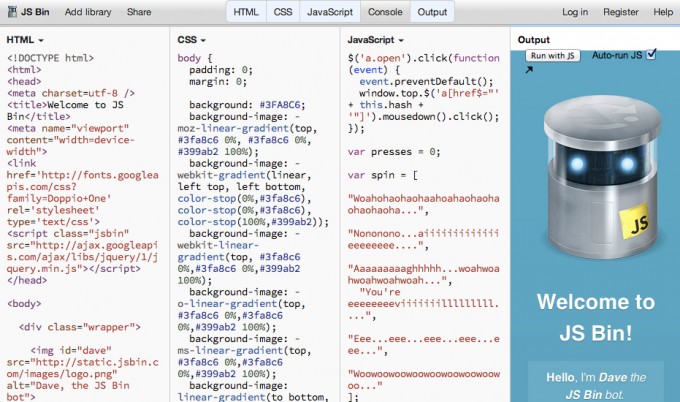The width and height of the screenshot is (680, 402).
Task: Toggle the Auto-run JS checkbox
Action: [x=651, y=54]
